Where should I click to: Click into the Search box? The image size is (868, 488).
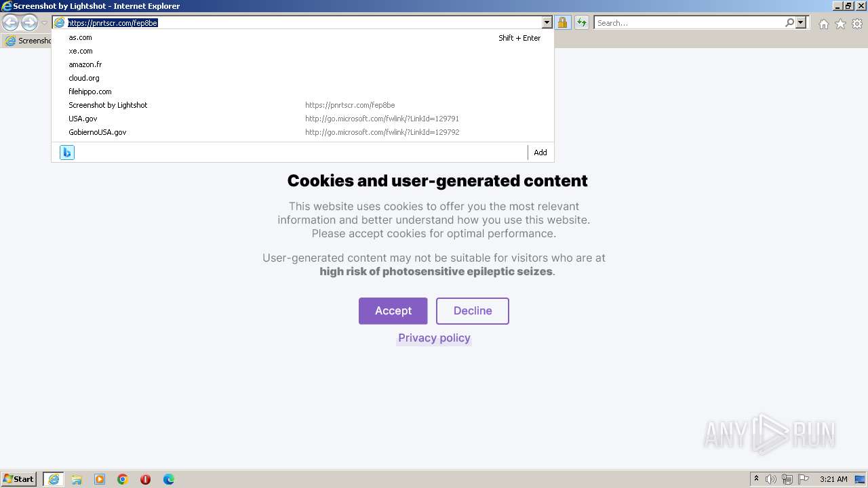689,23
